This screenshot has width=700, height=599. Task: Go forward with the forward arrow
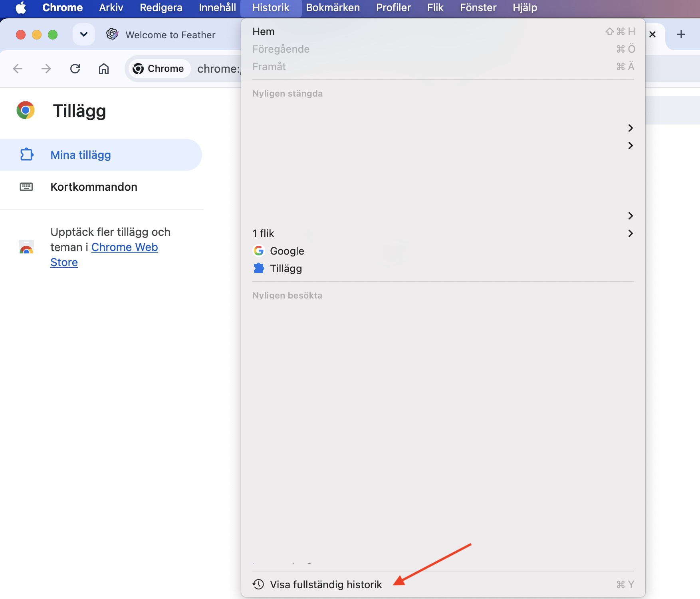tap(46, 69)
